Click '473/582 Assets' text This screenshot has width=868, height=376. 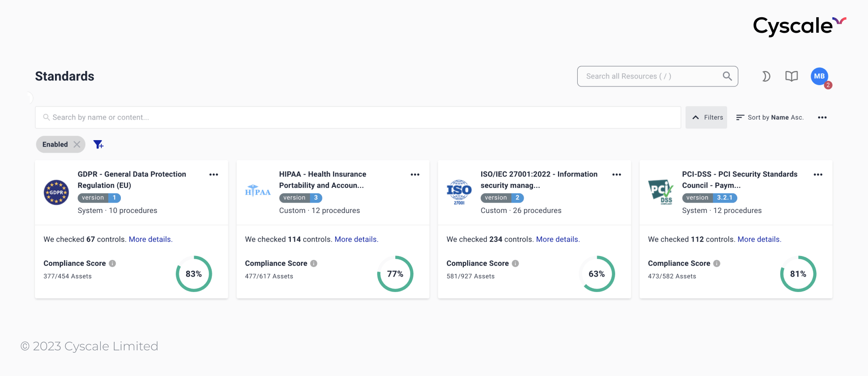[672, 277]
